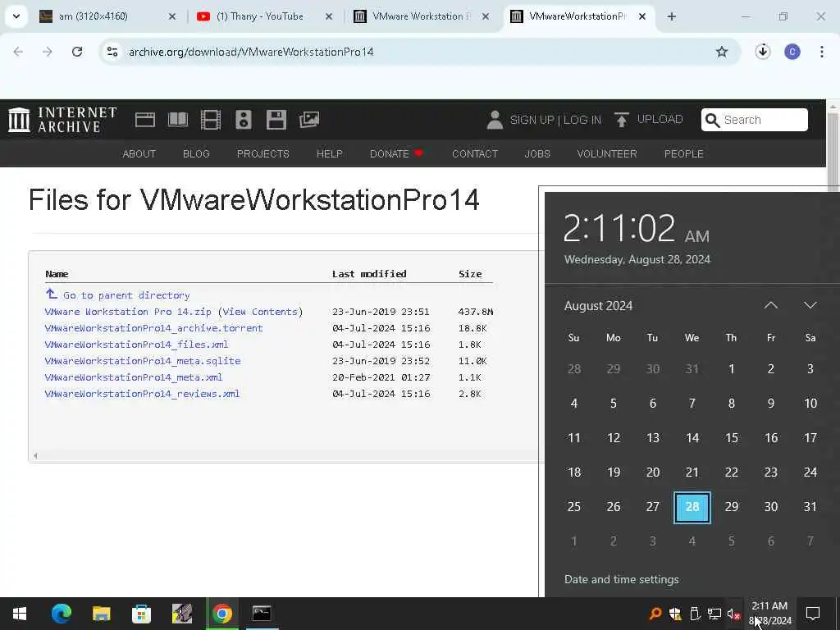
Task: Click the file listing left scroll arrow
Action: click(35, 456)
